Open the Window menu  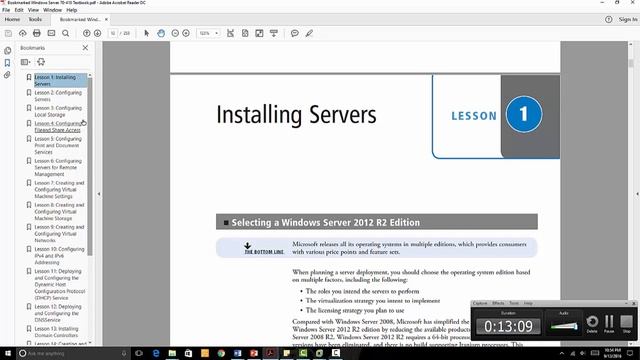(x=52, y=10)
